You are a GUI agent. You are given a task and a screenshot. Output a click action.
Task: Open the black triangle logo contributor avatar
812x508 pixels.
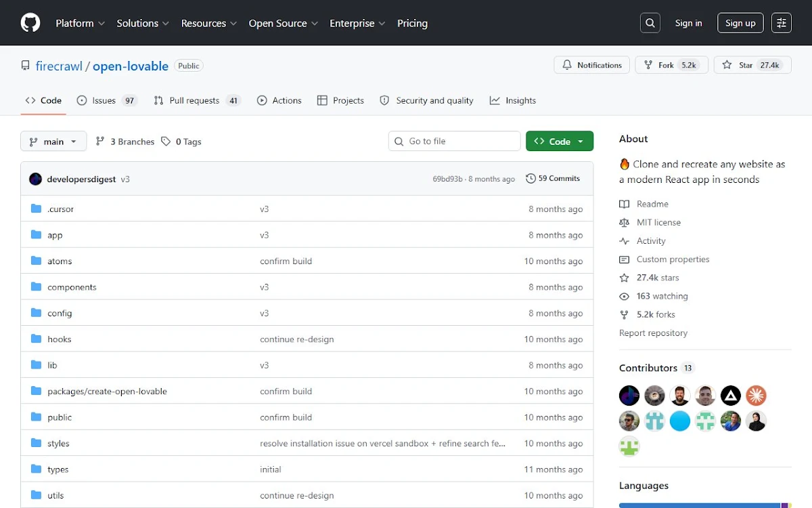(731, 396)
